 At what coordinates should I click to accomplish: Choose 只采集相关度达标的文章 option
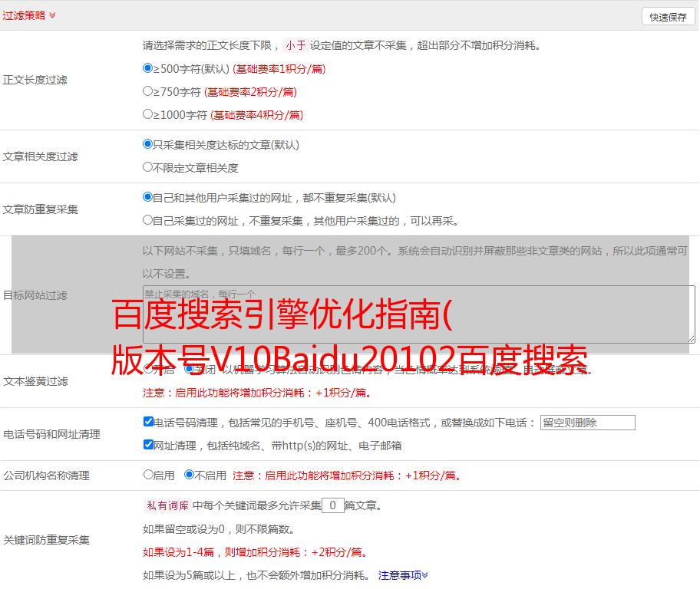(x=147, y=144)
